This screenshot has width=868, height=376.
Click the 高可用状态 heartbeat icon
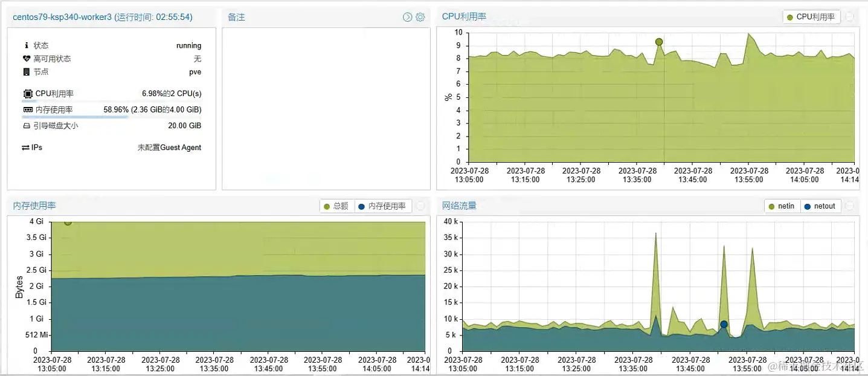coord(26,59)
